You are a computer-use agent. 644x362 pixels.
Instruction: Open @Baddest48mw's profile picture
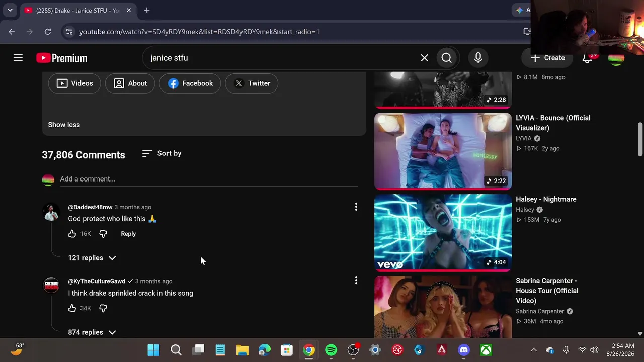[x=51, y=213]
